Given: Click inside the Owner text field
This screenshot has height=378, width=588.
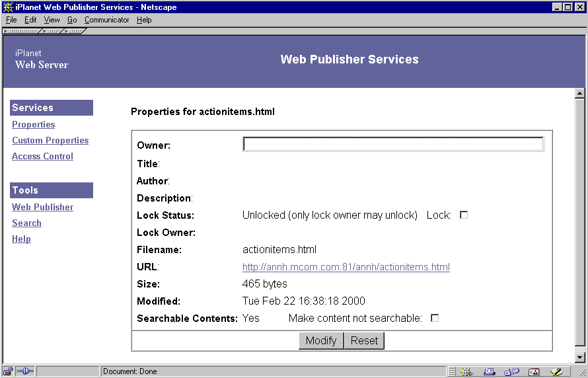Looking at the screenshot, I should point(393,144).
